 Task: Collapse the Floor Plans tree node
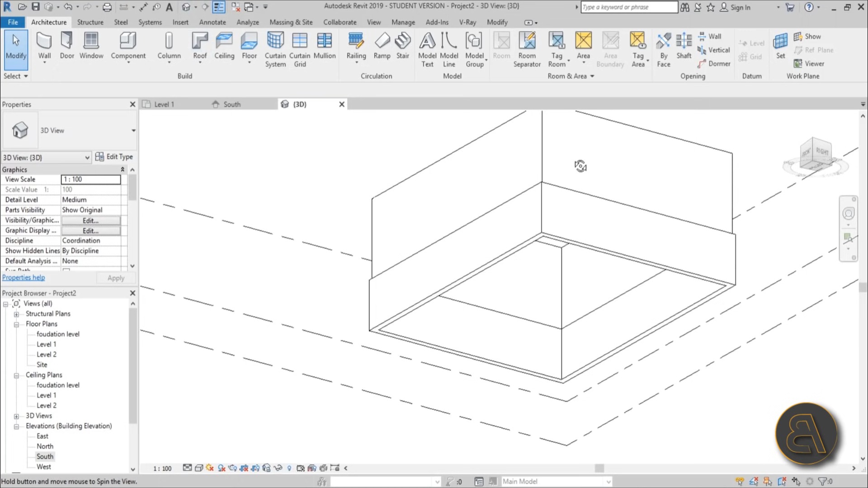click(16, 324)
